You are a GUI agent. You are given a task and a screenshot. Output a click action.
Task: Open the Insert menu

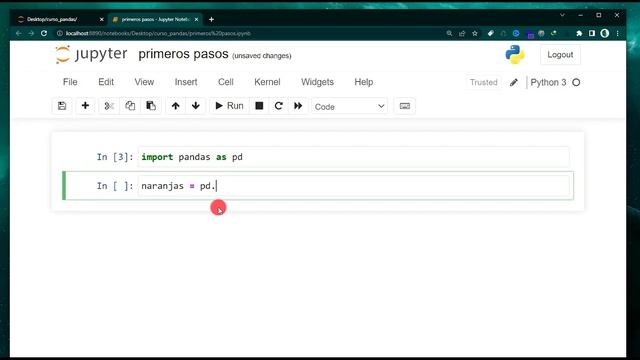186,82
